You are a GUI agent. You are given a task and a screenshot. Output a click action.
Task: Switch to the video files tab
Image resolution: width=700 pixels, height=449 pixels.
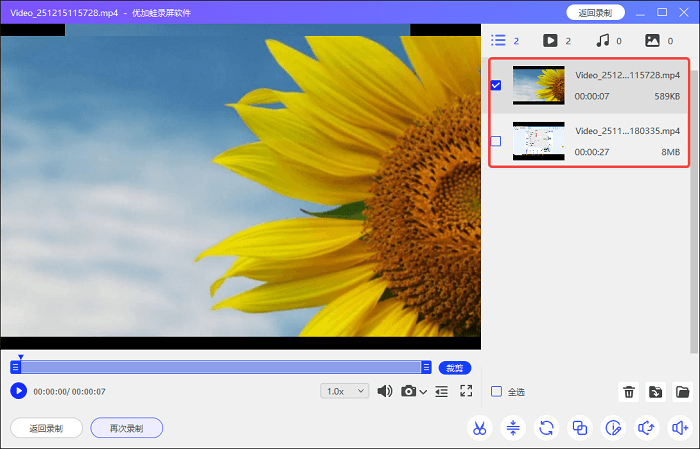[550, 41]
